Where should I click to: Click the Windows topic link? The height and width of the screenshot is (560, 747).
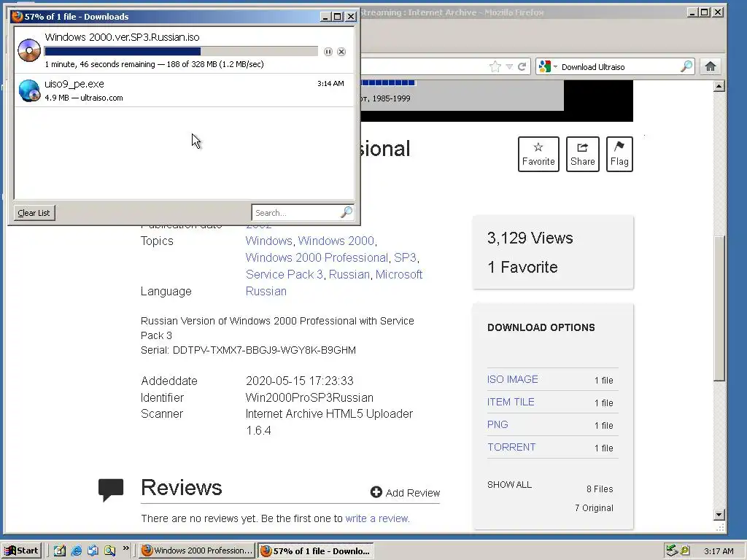[x=268, y=241]
